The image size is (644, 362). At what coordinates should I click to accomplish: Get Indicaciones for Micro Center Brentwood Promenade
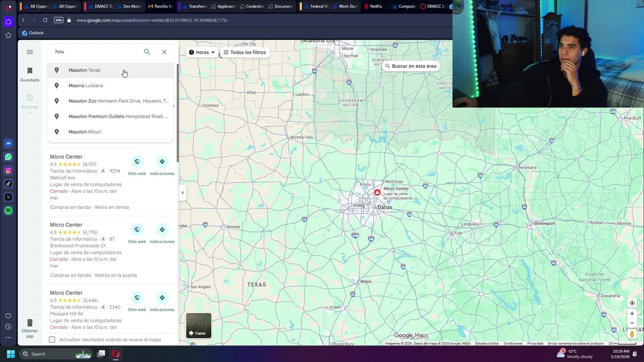click(162, 234)
